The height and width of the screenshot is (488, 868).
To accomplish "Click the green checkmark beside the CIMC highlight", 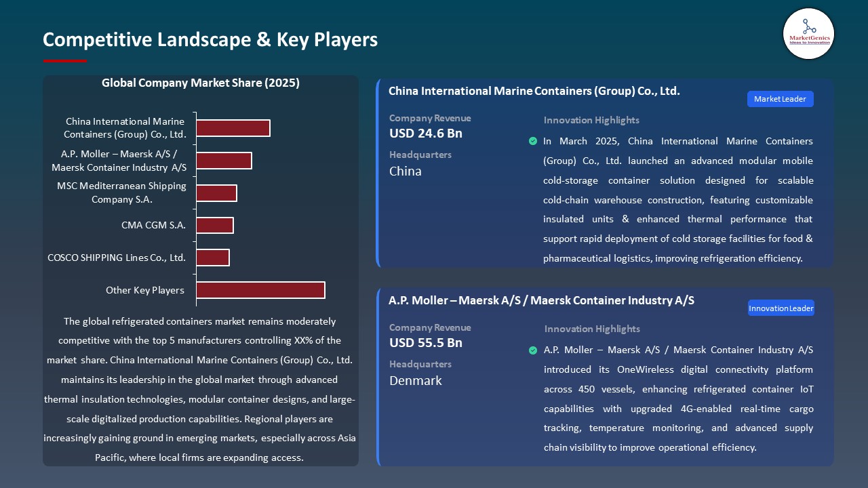I will pyautogui.click(x=533, y=141).
